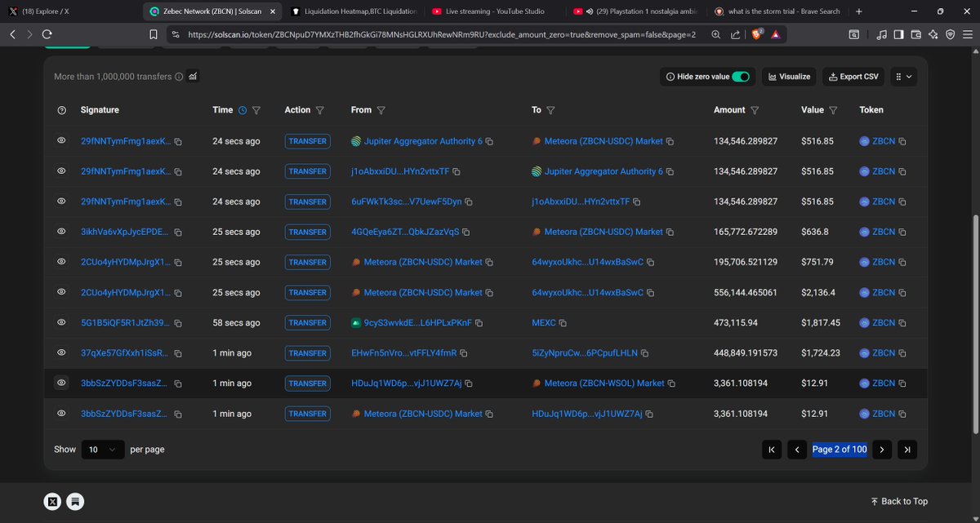Switch to Liquidation Heatmap tab

click(x=354, y=11)
